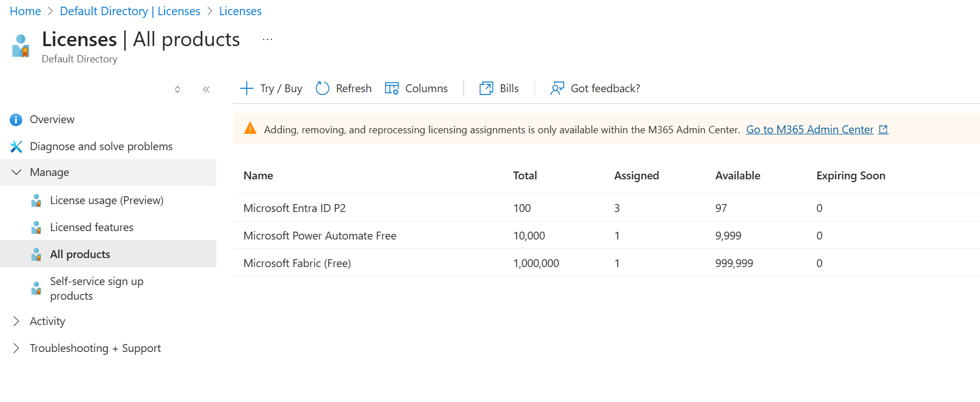This screenshot has height=402, width=980.
Task: Collapse the sidebar with double chevron
Action: tap(206, 89)
